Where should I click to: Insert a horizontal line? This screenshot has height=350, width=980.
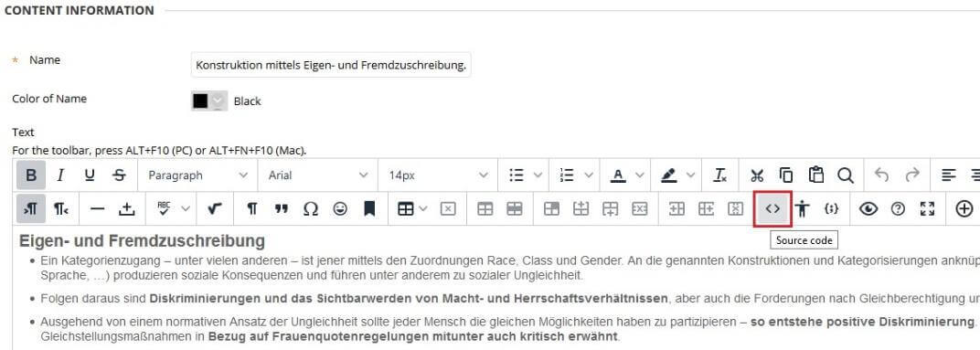98,209
